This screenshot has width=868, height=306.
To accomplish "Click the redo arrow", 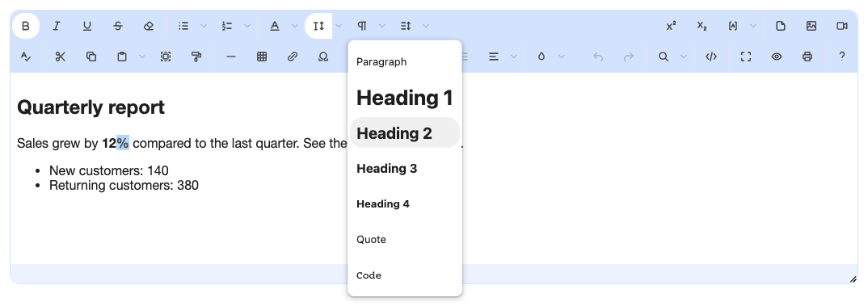I will coord(628,57).
